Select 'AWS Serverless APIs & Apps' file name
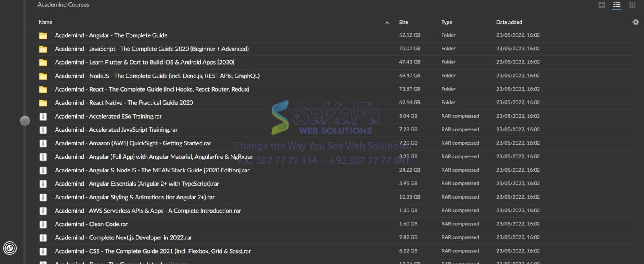Image resolution: width=644 pixels, height=264 pixels. point(148,211)
